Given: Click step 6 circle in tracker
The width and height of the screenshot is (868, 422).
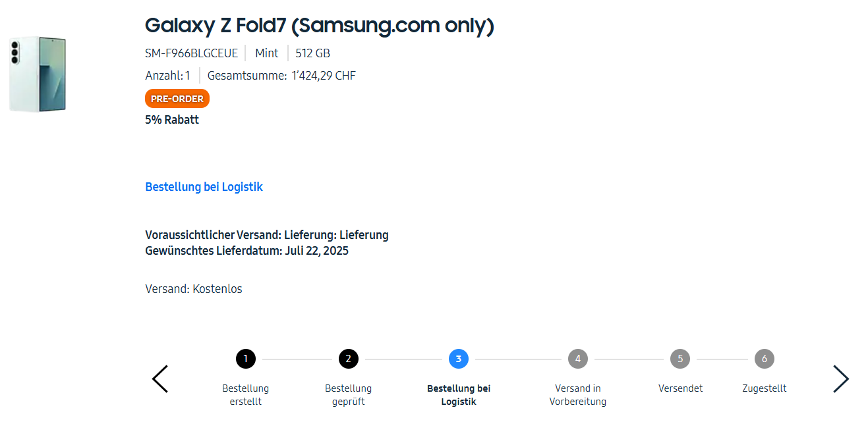Looking at the screenshot, I should pos(764,359).
